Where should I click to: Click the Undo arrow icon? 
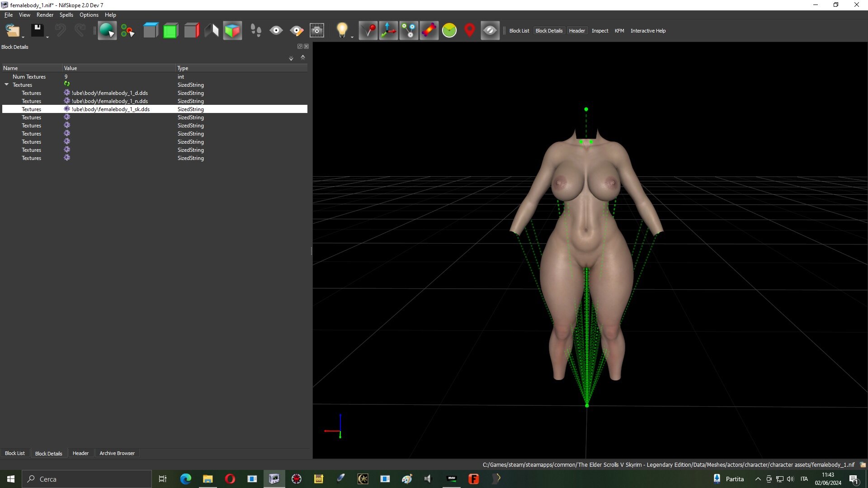point(61,30)
